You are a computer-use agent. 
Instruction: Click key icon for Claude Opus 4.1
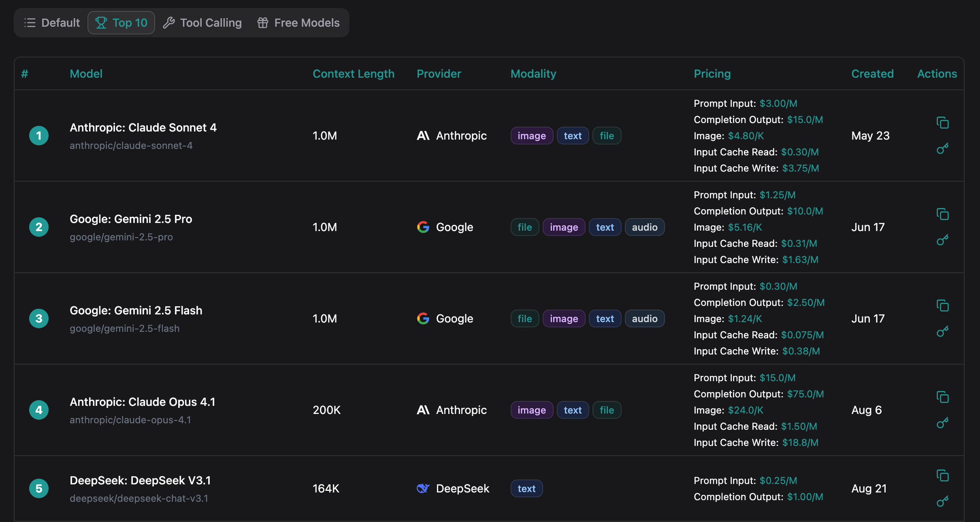coord(942,423)
